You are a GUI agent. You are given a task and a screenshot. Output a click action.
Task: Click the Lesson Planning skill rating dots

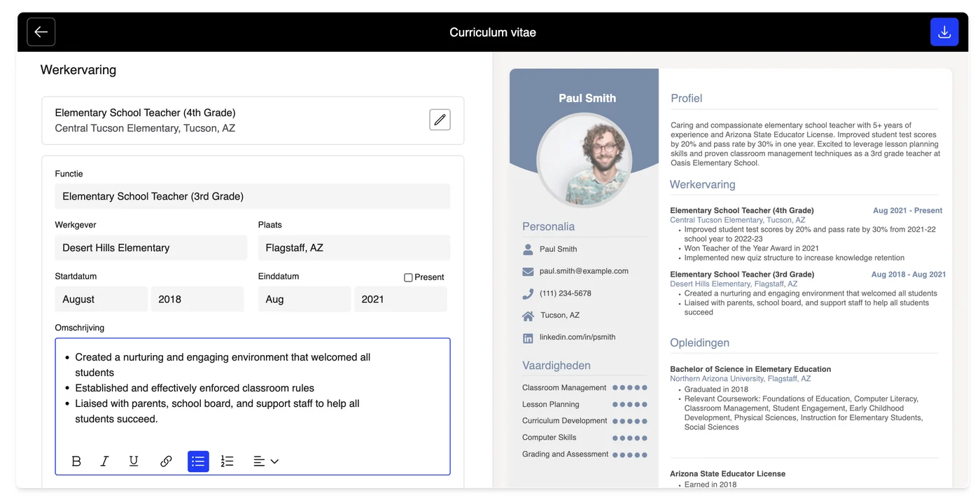click(630, 405)
